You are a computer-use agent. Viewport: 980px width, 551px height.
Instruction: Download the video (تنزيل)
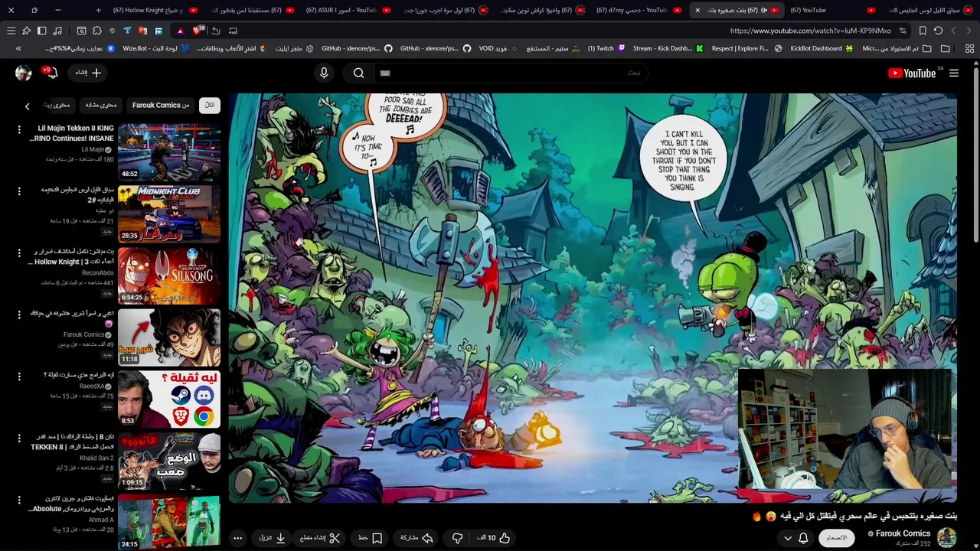pos(273,538)
